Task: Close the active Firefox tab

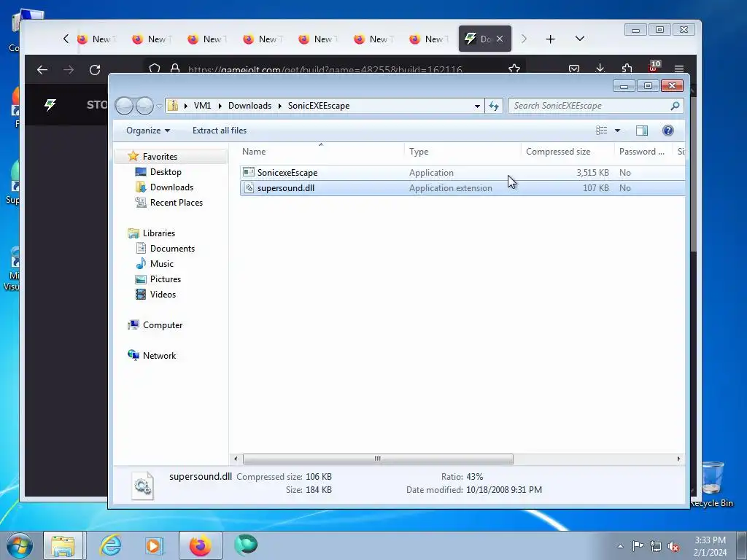Action: point(499,39)
